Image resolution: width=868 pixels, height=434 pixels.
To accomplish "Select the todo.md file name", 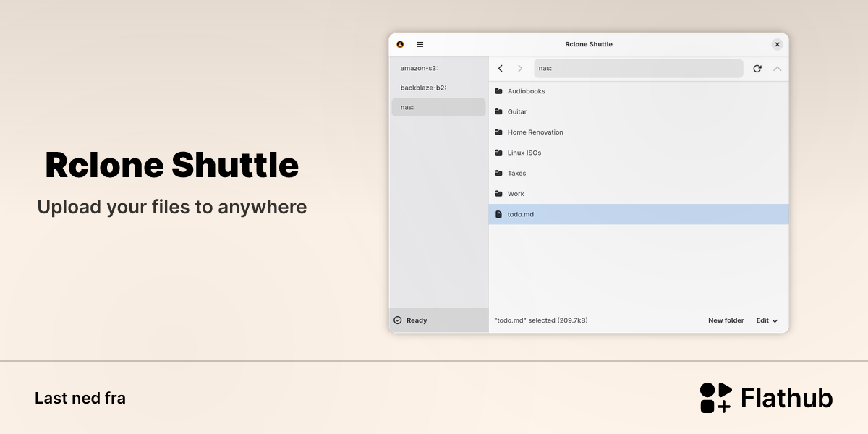I will (x=521, y=214).
